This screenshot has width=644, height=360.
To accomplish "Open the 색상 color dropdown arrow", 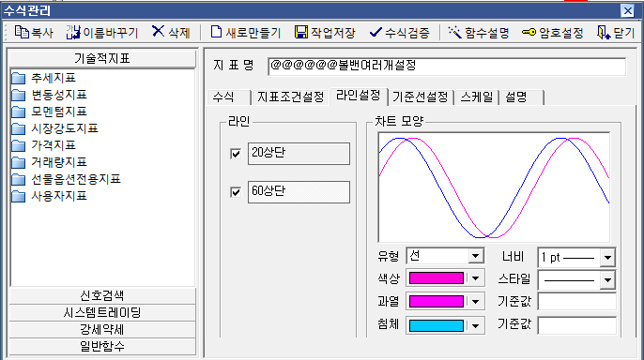I will coord(475,278).
